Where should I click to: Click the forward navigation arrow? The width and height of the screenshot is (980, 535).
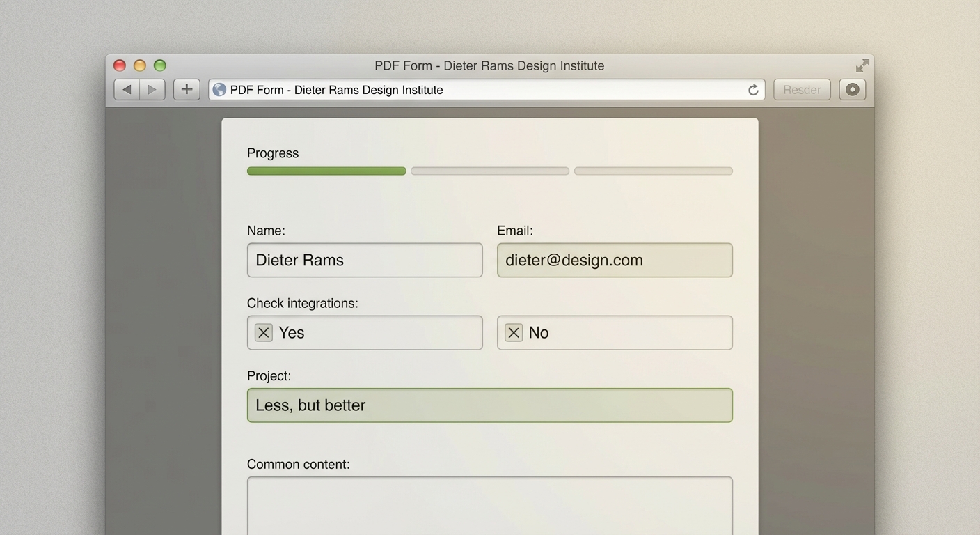point(152,89)
